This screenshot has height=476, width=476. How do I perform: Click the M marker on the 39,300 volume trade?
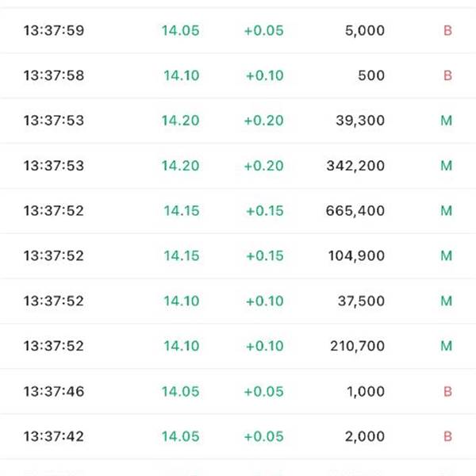[446, 121]
